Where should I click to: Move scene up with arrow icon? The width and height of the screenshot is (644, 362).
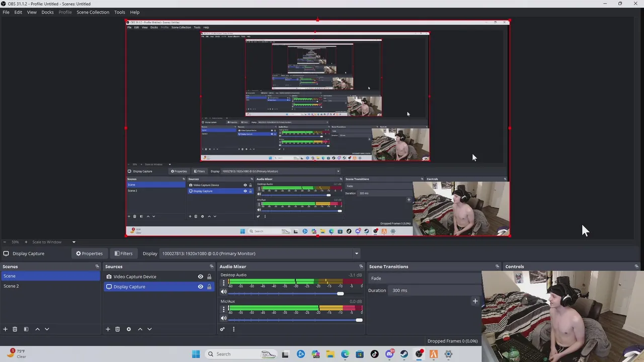click(x=37, y=329)
